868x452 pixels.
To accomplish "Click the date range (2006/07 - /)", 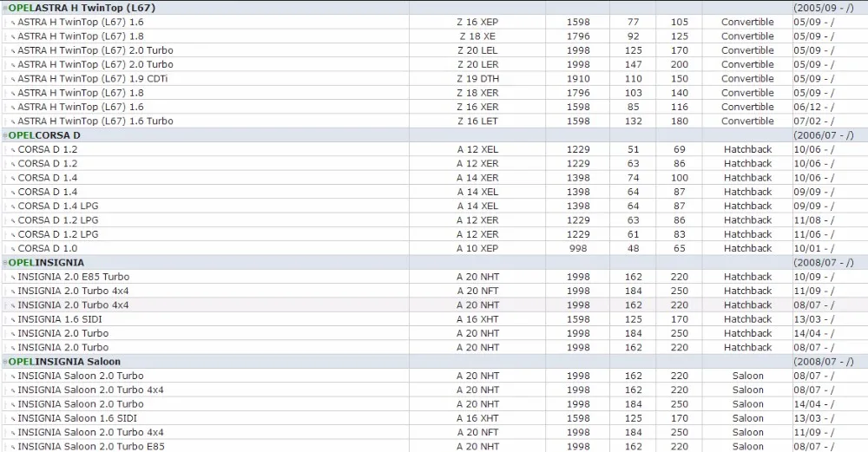I will tap(824, 135).
